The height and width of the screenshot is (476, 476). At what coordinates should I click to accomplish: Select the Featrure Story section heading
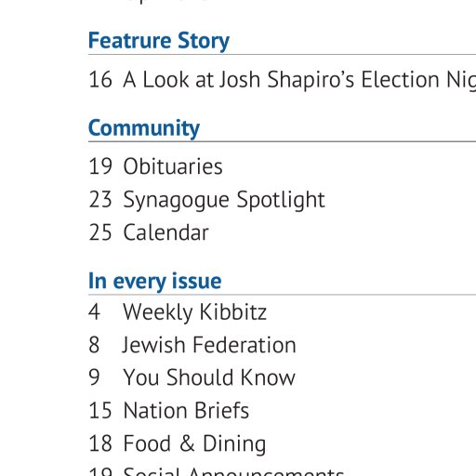coord(159,41)
